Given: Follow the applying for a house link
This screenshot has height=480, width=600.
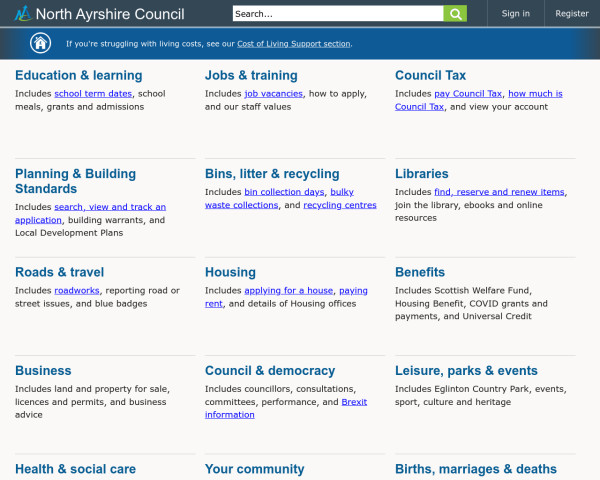Looking at the screenshot, I should pyautogui.click(x=289, y=290).
